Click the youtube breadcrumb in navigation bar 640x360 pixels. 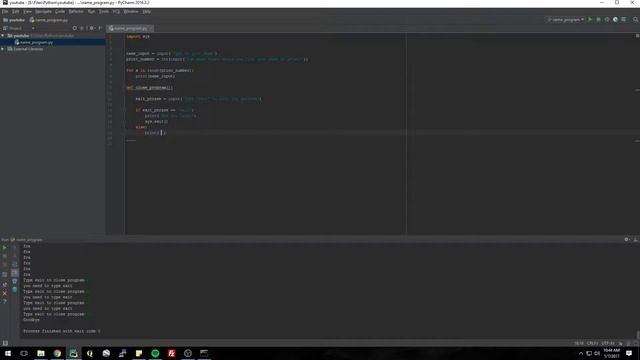click(14, 20)
